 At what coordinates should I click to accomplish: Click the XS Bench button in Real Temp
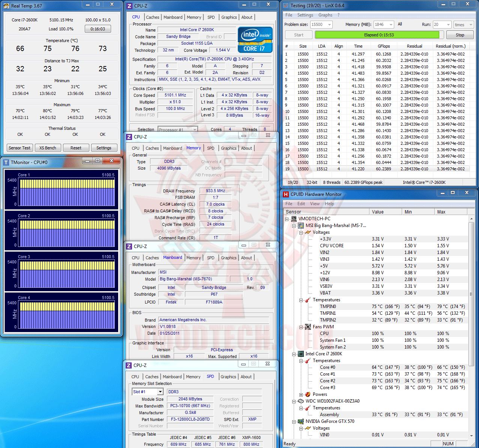(48, 148)
